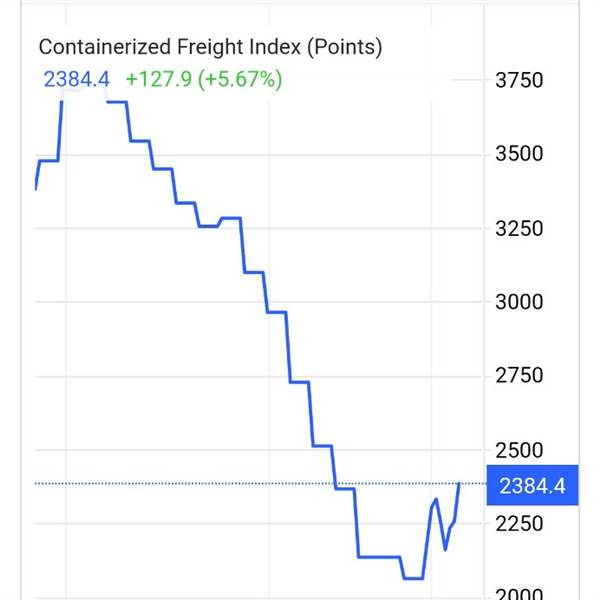The image size is (600, 600).
Task: Click the dotted current-price horizontal line
Action: pyautogui.click(x=200, y=484)
